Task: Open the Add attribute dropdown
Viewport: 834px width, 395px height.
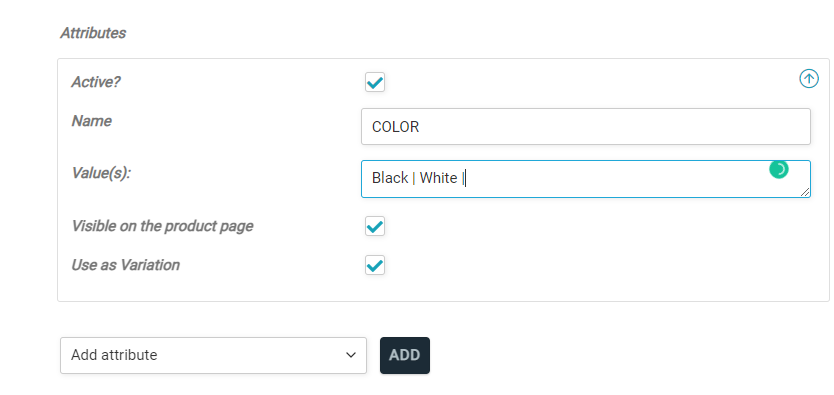Action: (213, 355)
